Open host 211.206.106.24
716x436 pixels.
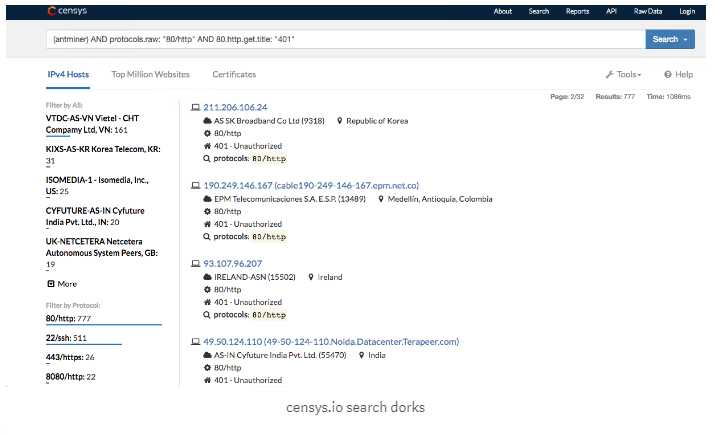(x=235, y=107)
